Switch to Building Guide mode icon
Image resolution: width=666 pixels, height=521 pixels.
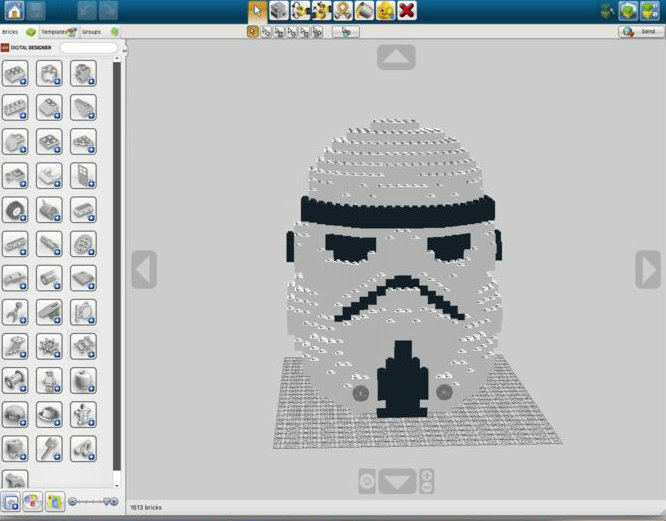click(x=649, y=11)
